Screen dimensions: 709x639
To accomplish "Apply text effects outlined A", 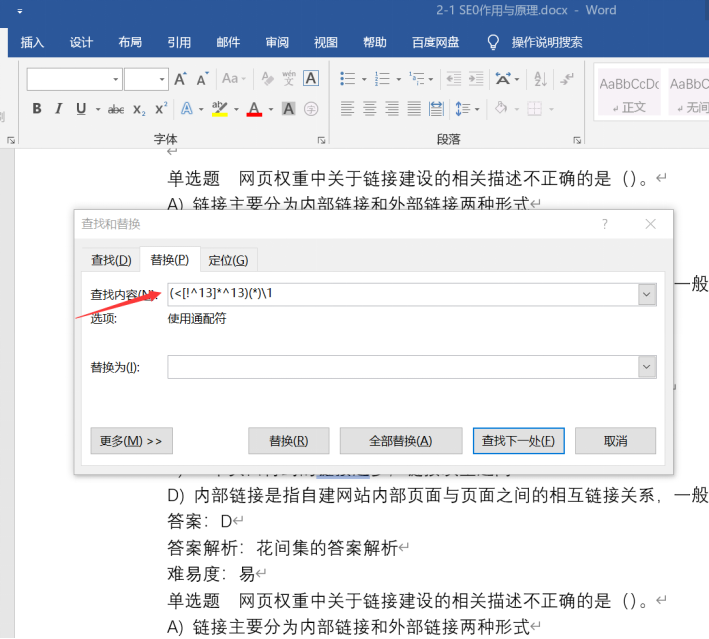I will [186, 109].
